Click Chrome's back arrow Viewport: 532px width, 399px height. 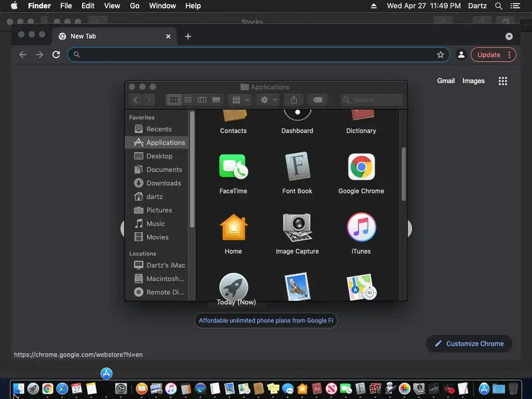point(23,55)
